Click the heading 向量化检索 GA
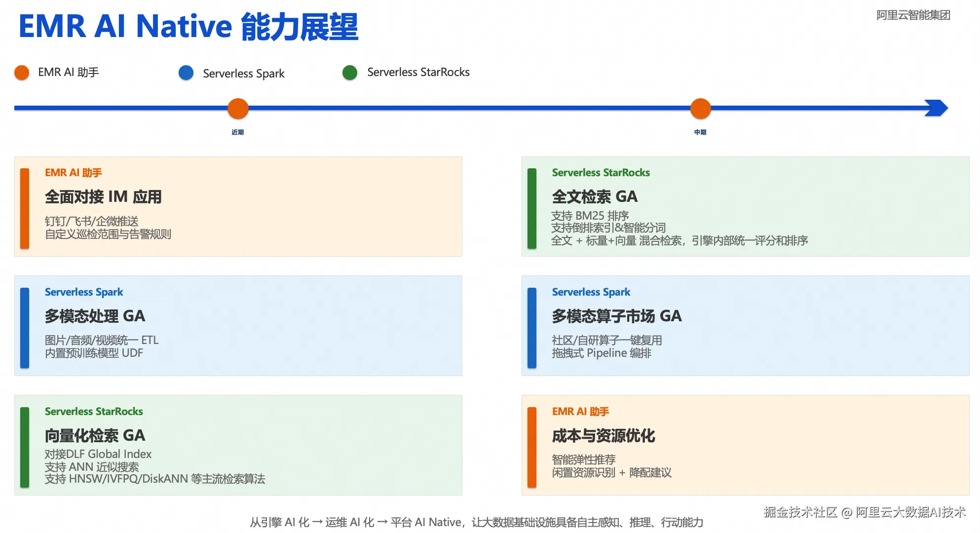The width and height of the screenshot is (980, 533). [x=95, y=435]
